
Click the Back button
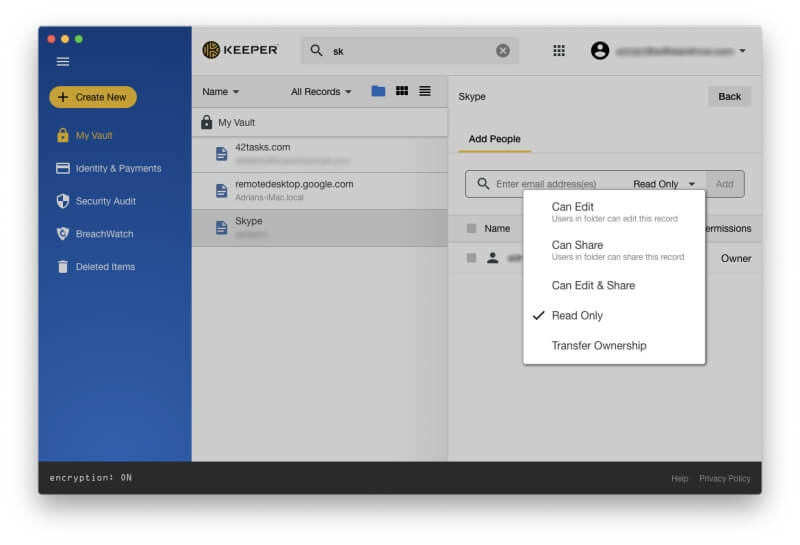point(730,96)
